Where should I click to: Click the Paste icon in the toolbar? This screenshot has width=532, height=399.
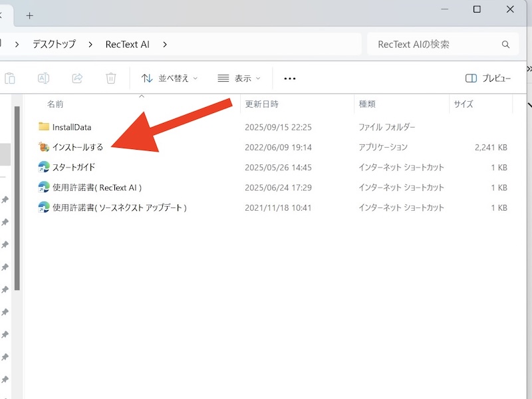coord(9,78)
